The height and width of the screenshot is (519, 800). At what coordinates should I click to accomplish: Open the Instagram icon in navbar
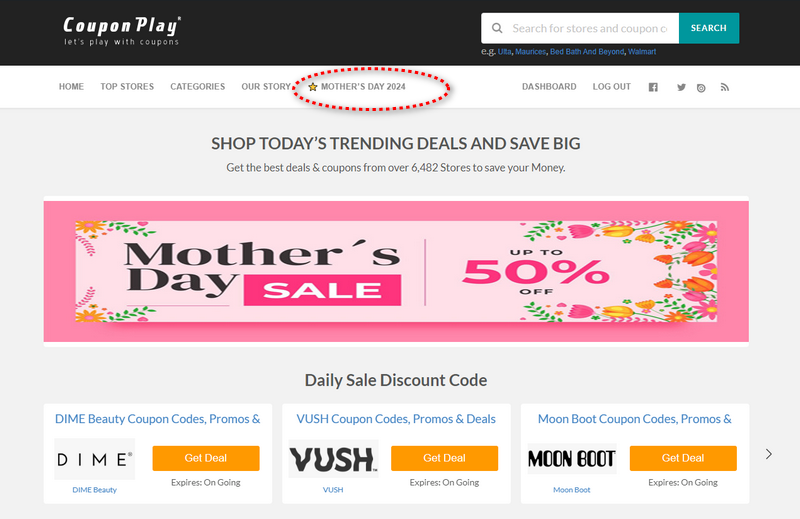point(701,88)
